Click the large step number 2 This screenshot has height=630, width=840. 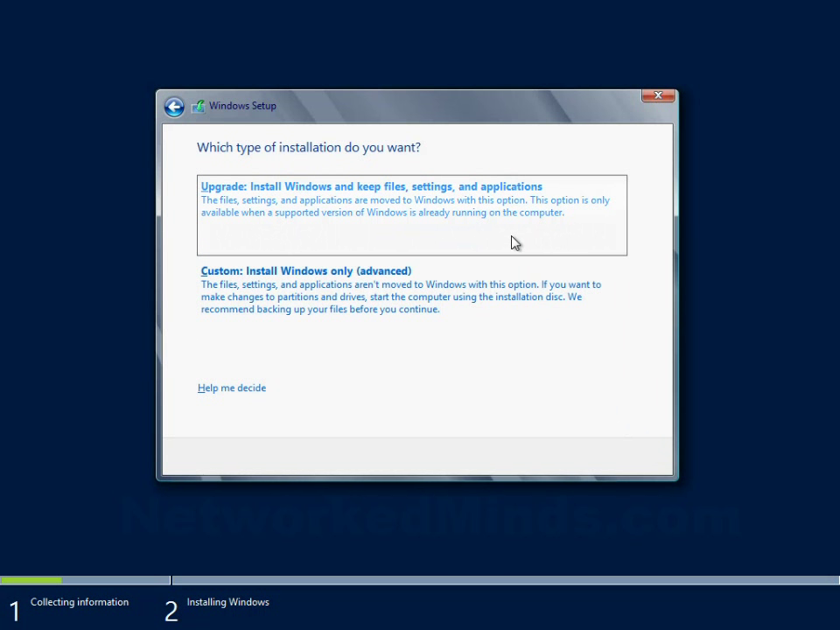[171, 612]
